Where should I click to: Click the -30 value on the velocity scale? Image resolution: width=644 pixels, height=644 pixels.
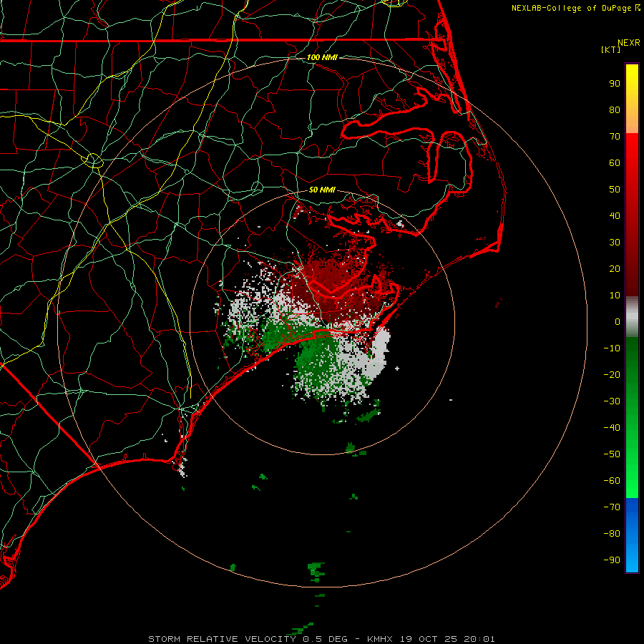(612, 401)
